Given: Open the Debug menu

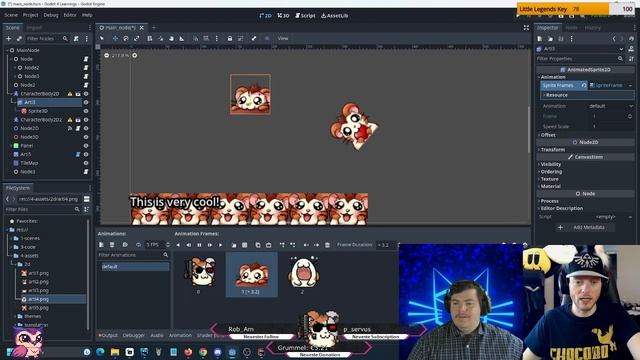Looking at the screenshot, I should (x=51, y=15).
